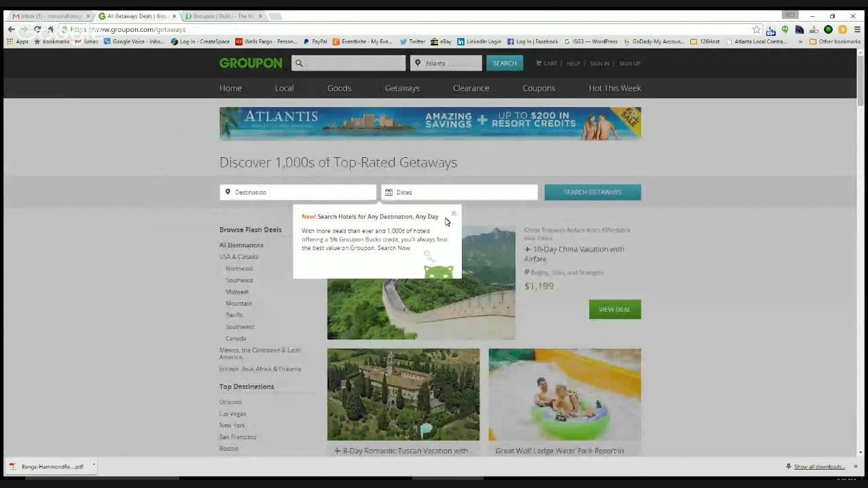Select Europe, Asia, Africa & Oceania

(260, 369)
